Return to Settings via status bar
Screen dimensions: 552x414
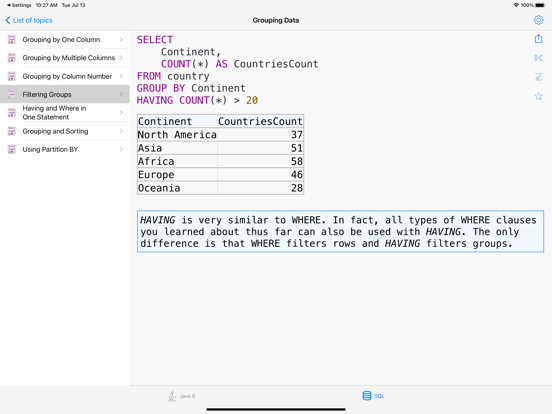(19, 5)
